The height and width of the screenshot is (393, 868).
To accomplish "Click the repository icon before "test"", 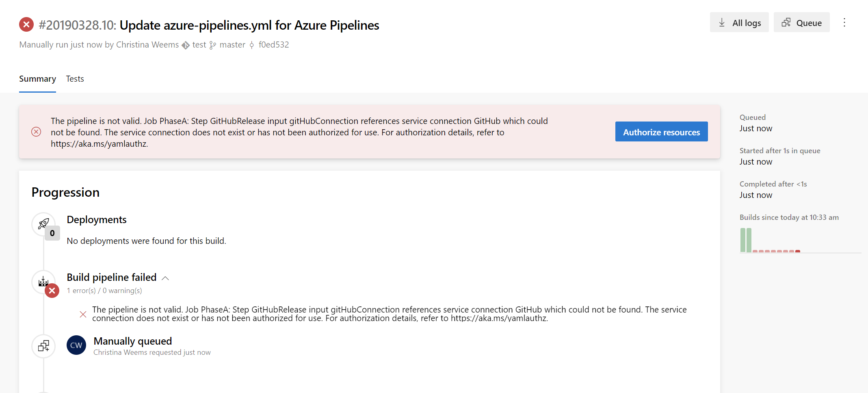I will click(x=186, y=45).
